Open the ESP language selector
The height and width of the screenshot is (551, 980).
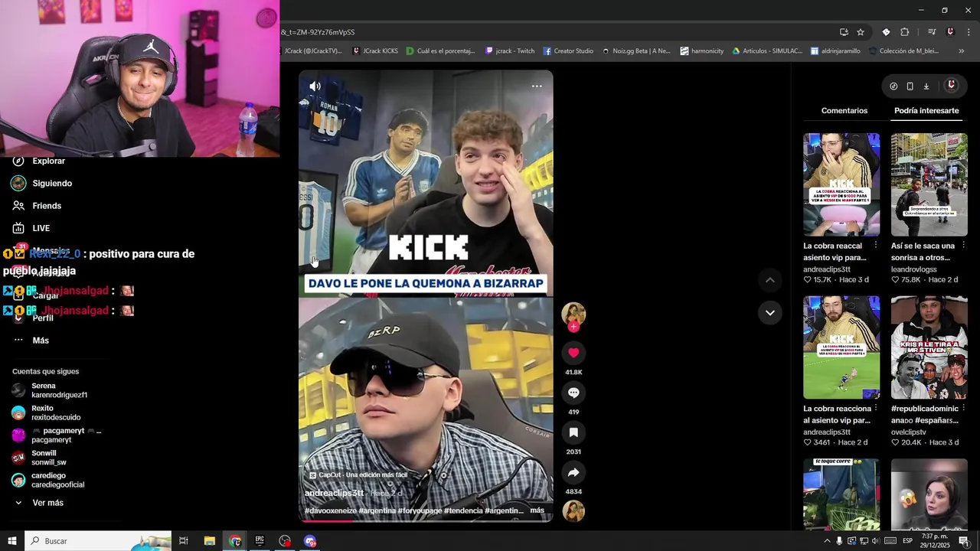tap(907, 541)
